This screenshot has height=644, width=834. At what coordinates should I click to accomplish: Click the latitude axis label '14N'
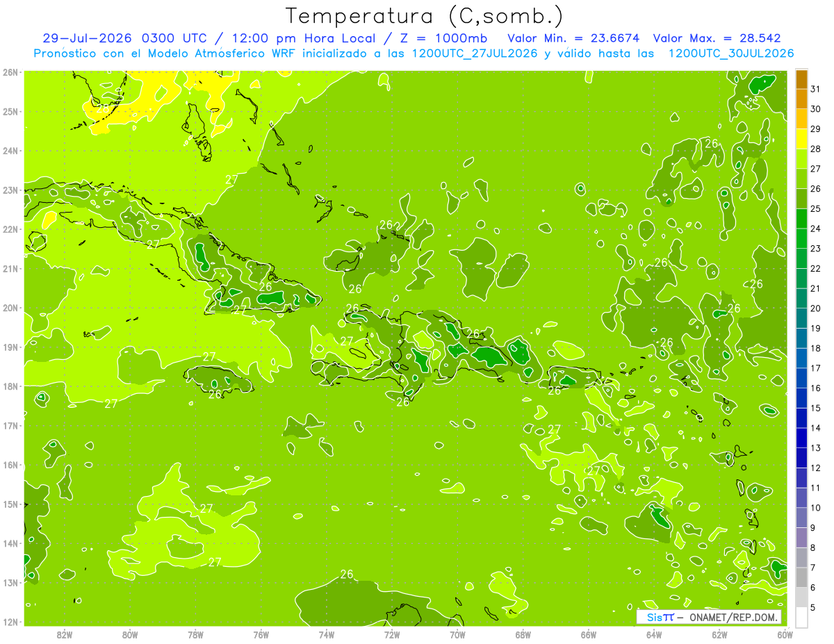(x=10, y=543)
